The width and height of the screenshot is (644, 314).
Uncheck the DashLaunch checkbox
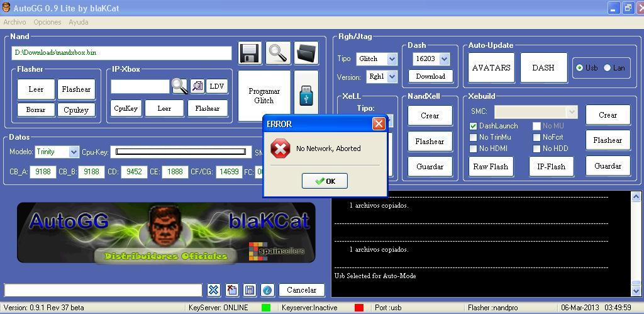tap(474, 126)
